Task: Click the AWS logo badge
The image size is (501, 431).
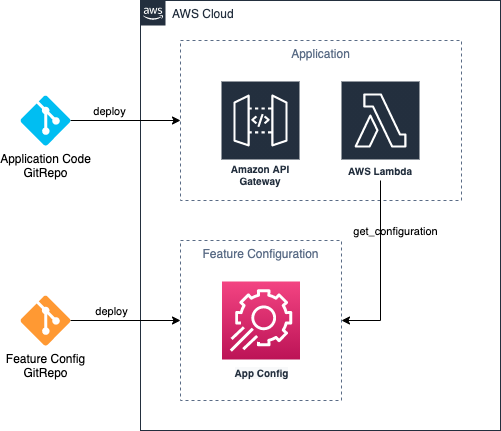Action: (153, 13)
